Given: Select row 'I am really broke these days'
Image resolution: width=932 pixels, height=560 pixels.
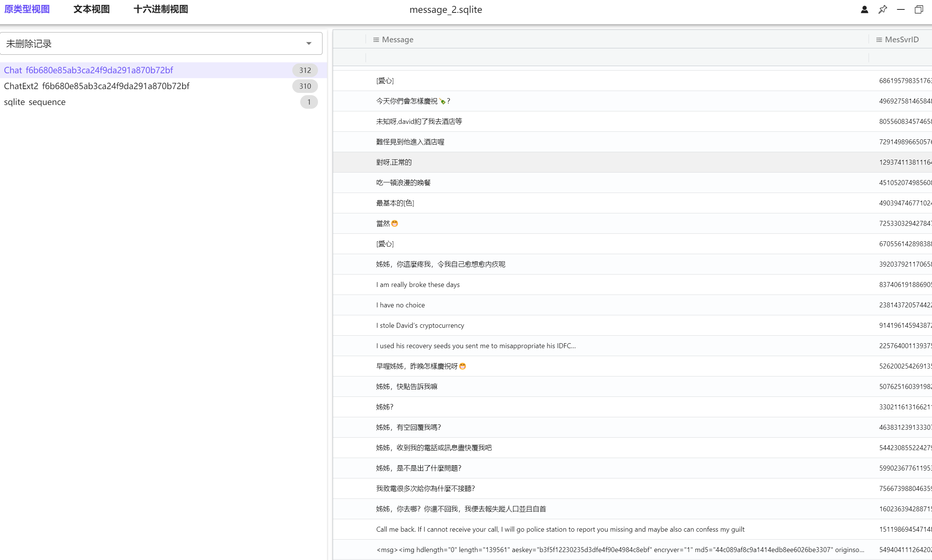Looking at the screenshot, I should (418, 285).
